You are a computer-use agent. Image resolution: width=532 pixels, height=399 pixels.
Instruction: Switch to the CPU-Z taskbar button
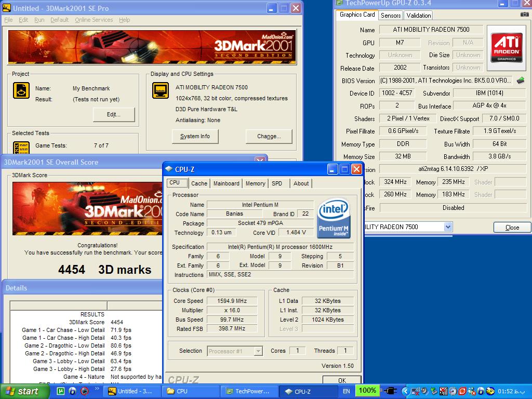point(309,391)
